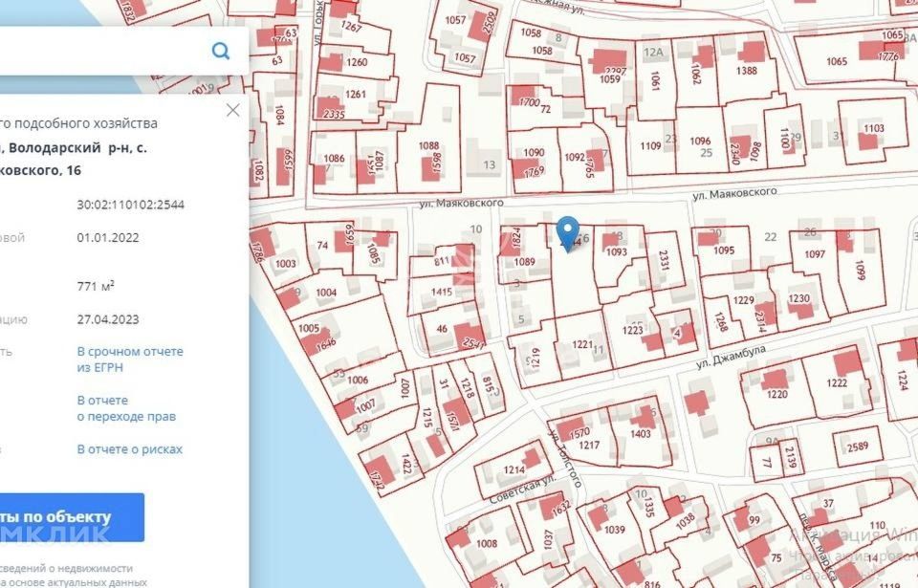
Task: Select parcel 1214 near Советская street
Action: click(x=514, y=469)
